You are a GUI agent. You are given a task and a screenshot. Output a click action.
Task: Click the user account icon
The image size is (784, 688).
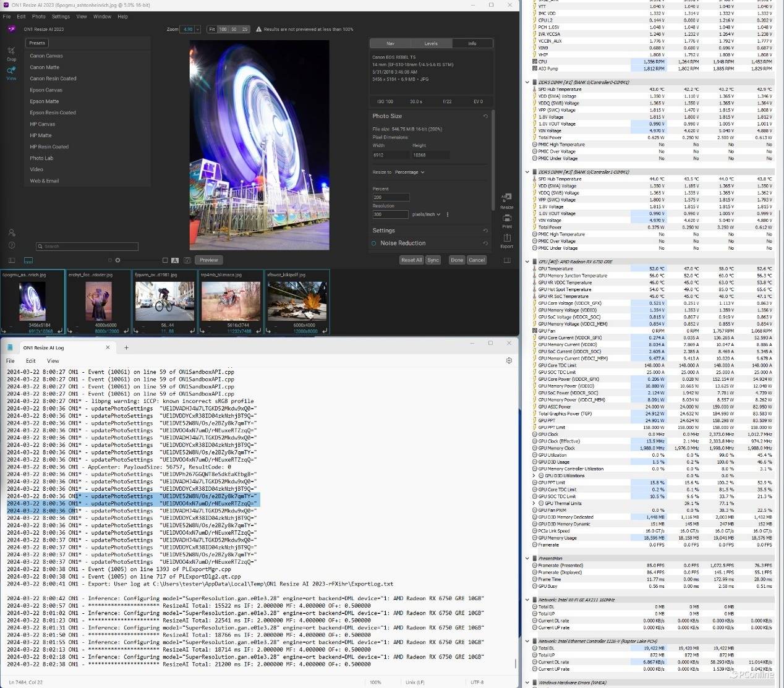tap(11, 232)
